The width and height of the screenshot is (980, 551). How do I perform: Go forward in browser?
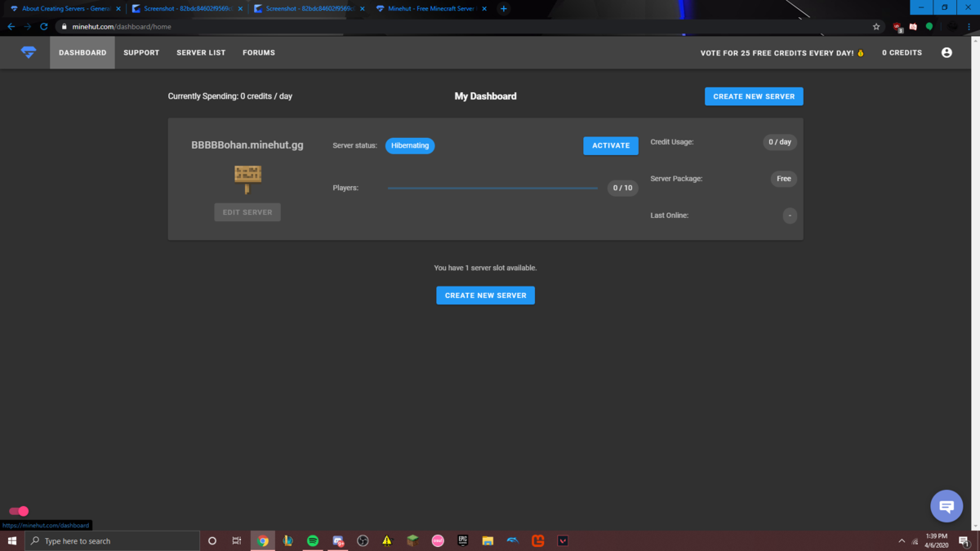[x=28, y=26]
